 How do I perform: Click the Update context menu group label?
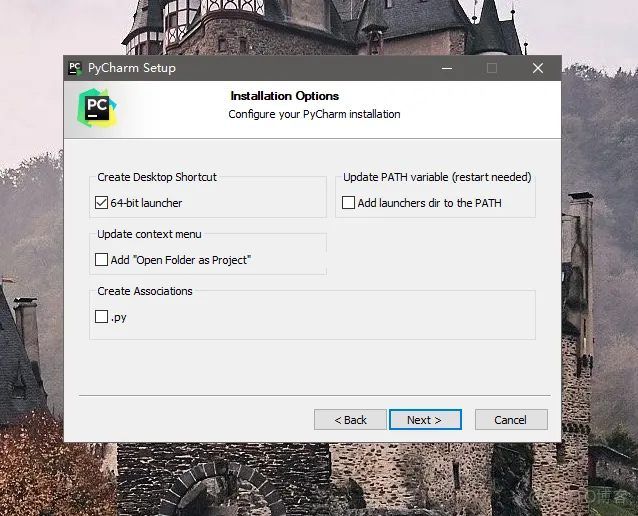(149, 234)
